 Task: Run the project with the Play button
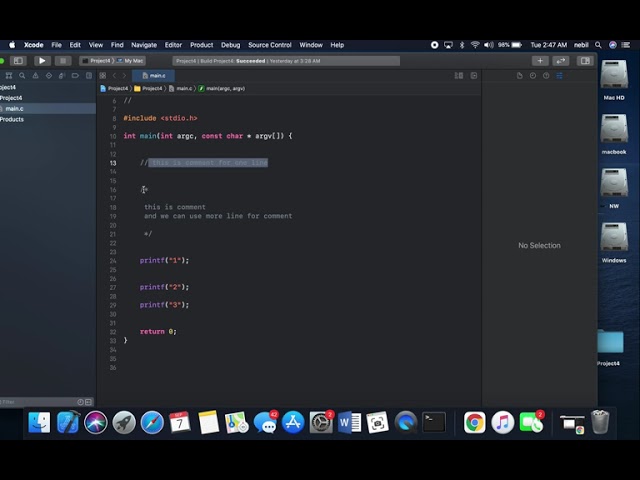point(42,61)
